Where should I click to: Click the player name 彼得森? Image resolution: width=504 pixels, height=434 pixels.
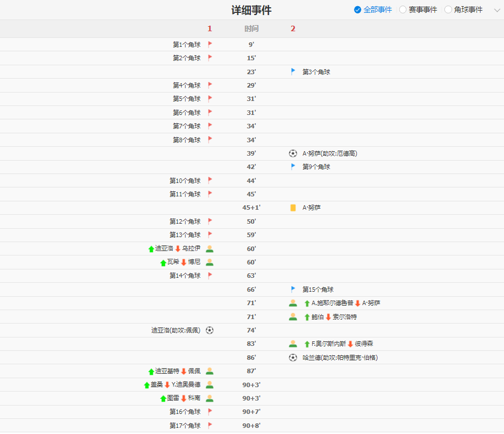364,344
